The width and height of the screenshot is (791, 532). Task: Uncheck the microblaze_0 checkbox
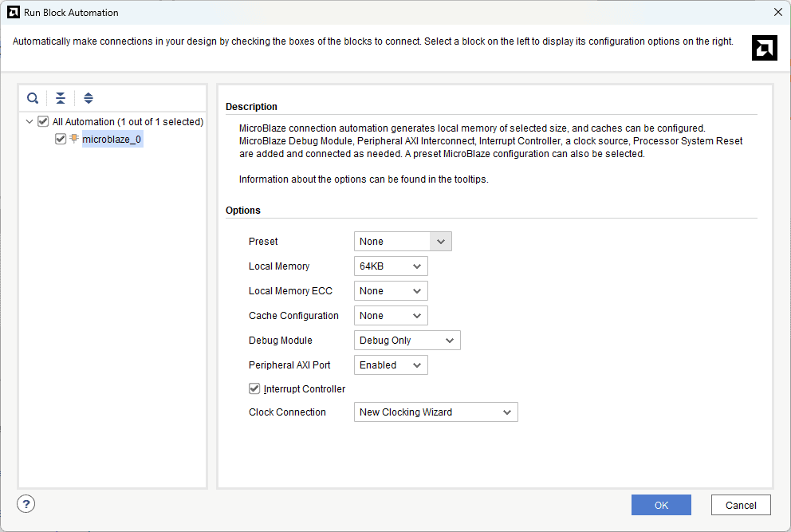point(61,139)
